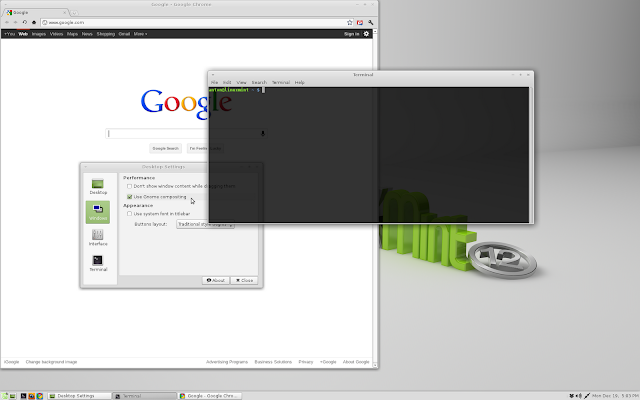640x400 pixels.
Task: Launch Firefox from the panel launcher
Action: coord(31,396)
